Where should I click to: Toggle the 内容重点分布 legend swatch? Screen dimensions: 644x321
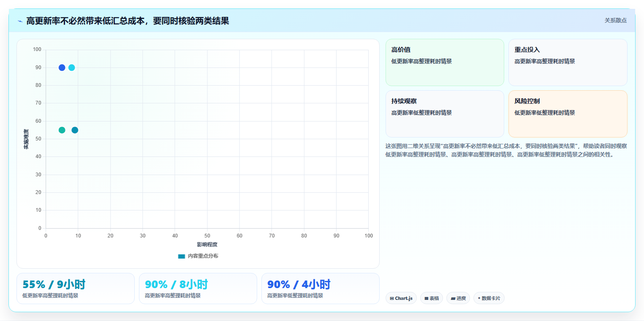(182, 256)
